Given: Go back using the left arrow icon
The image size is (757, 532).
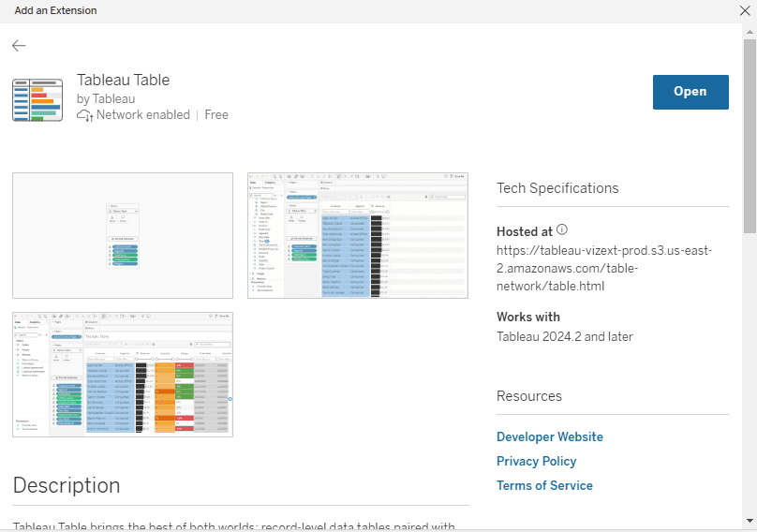Looking at the screenshot, I should click(19, 45).
